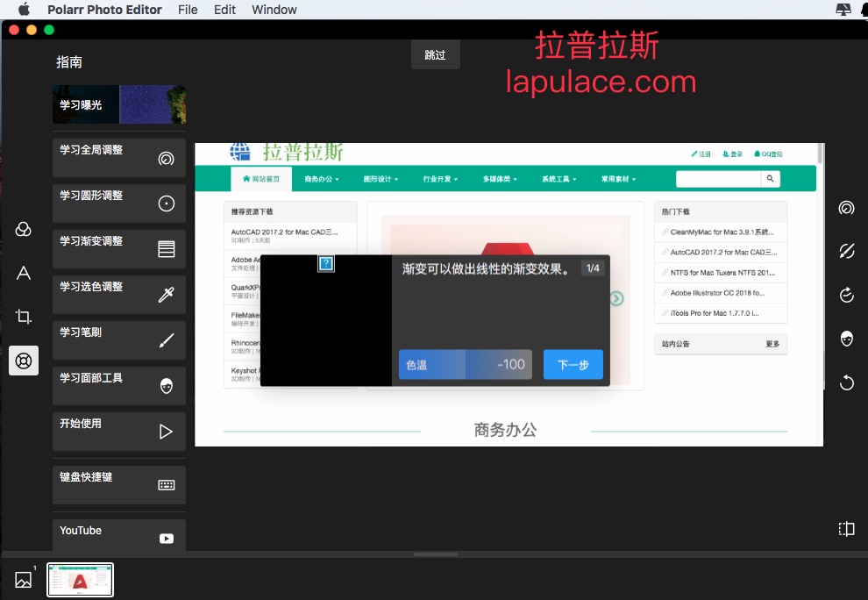
Task: Open 学习选色调整 guide lesson
Action: click(119, 295)
